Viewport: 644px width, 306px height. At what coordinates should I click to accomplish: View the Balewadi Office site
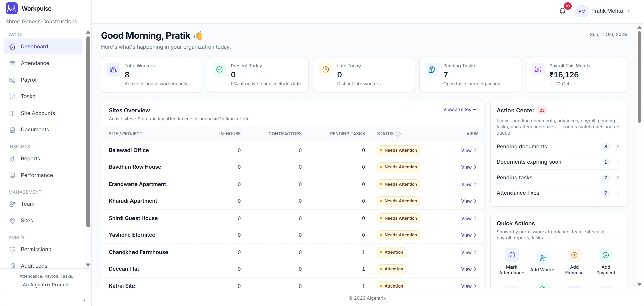click(469, 151)
